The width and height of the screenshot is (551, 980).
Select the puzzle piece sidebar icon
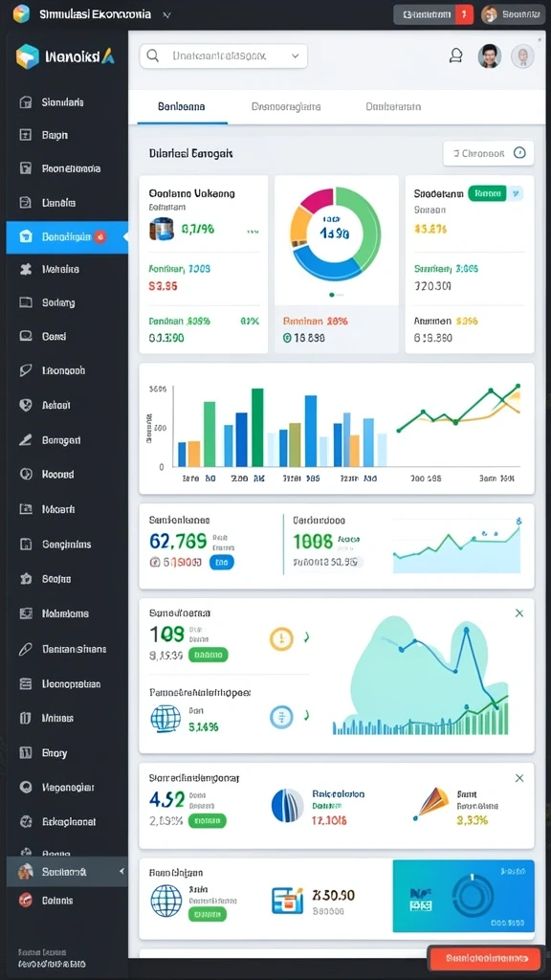[x=26, y=269]
